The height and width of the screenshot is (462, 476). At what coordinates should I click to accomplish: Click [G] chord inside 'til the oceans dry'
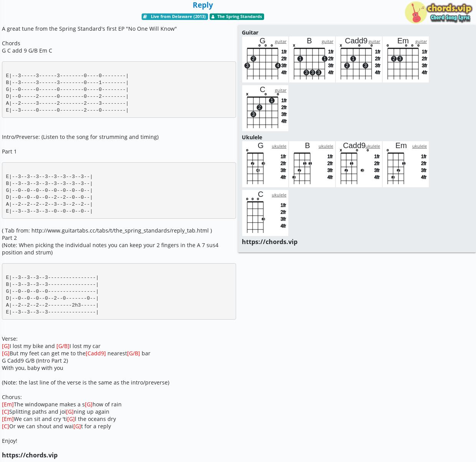coord(71,419)
